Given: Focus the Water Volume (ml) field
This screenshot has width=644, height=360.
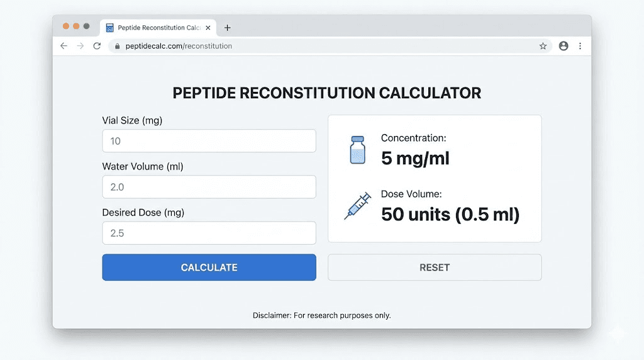Looking at the screenshot, I should [x=209, y=187].
